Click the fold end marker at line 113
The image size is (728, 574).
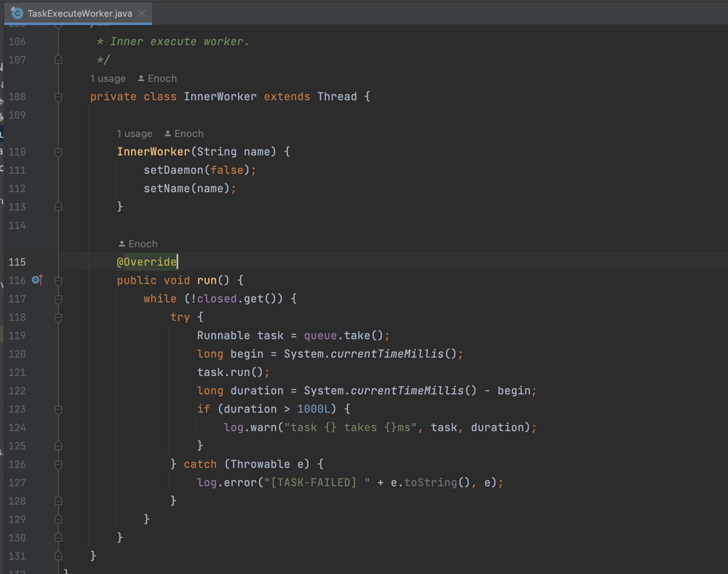pyautogui.click(x=58, y=207)
